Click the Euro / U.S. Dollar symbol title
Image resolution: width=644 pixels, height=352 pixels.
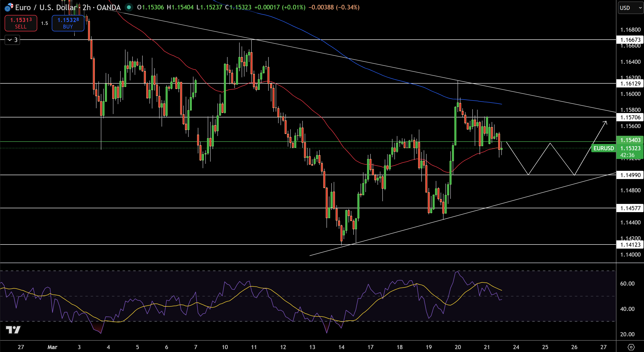click(x=45, y=7)
